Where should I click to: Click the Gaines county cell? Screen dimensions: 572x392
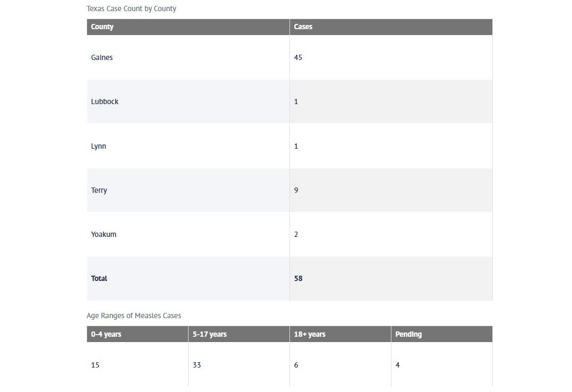(102, 57)
